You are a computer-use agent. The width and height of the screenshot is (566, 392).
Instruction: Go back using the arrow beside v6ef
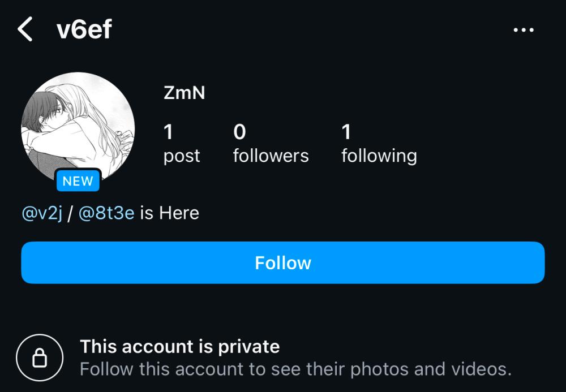coord(25,29)
